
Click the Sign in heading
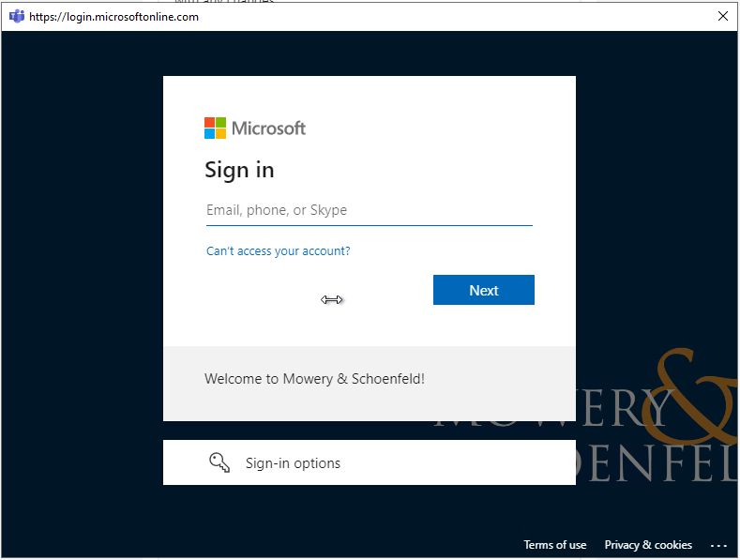(x=239, y=170)
